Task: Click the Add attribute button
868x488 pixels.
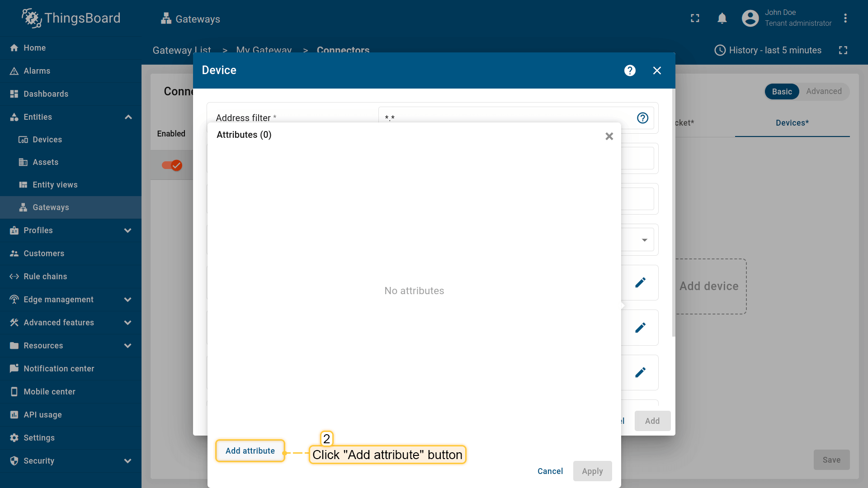Action: tap(250, 451)
